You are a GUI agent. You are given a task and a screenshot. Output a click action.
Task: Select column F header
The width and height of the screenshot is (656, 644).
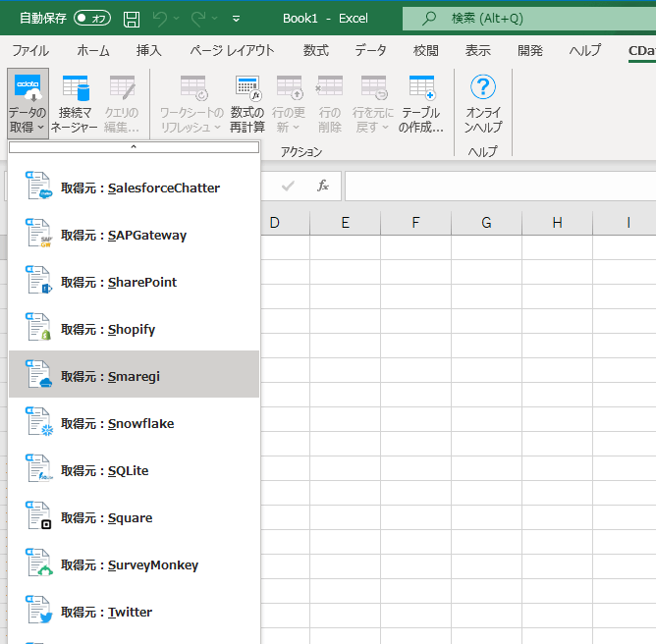(415, 223)
